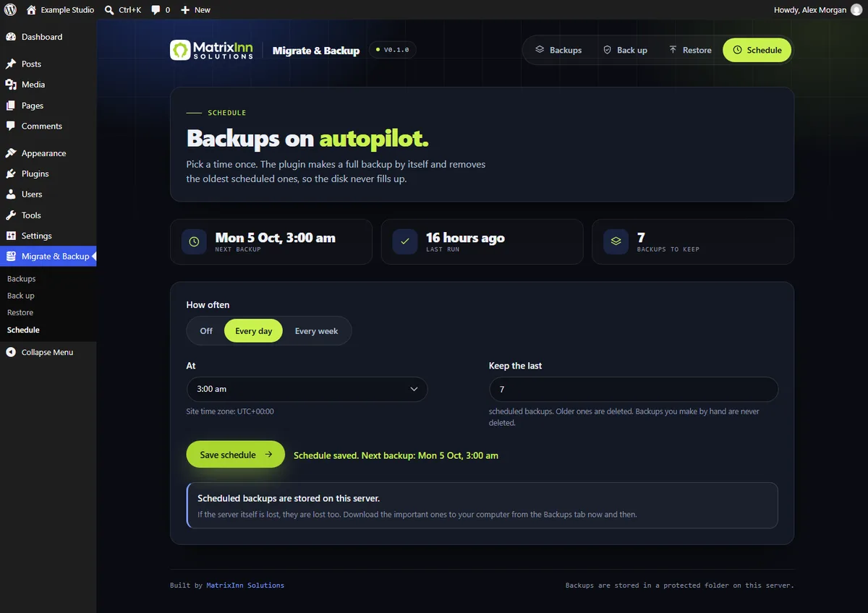Click the Plugins plug icon

[x=11, y=173]
